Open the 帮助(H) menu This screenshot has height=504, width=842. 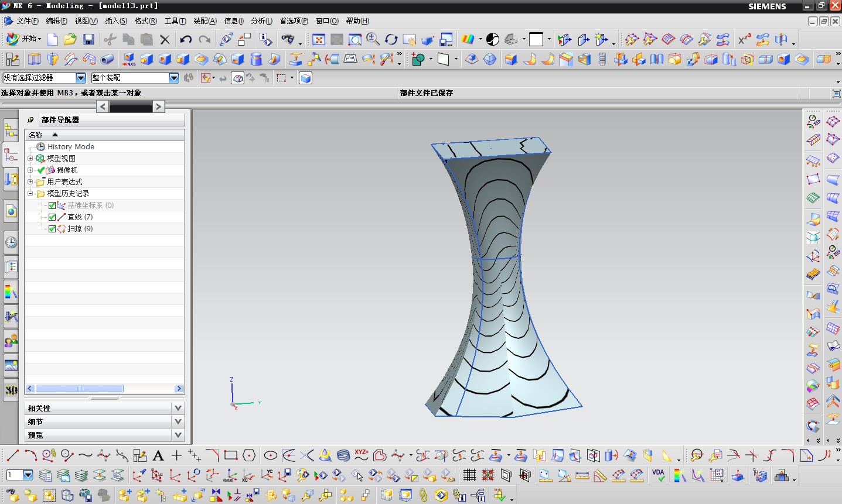pos(357,21)
